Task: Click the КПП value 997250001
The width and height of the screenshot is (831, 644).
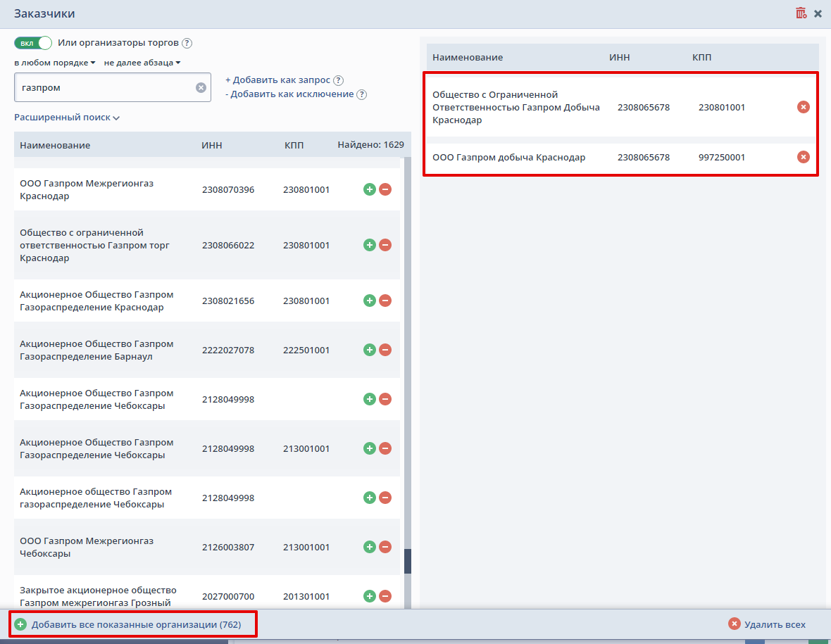Action: point(722,157)
